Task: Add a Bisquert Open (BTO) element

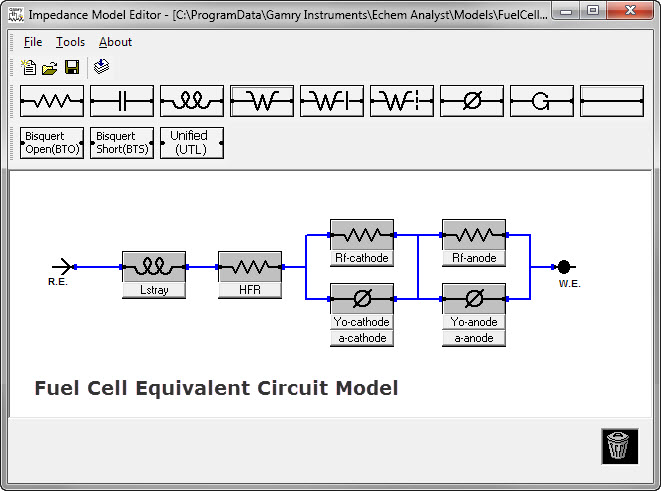Action: click(x=52, y=143)
